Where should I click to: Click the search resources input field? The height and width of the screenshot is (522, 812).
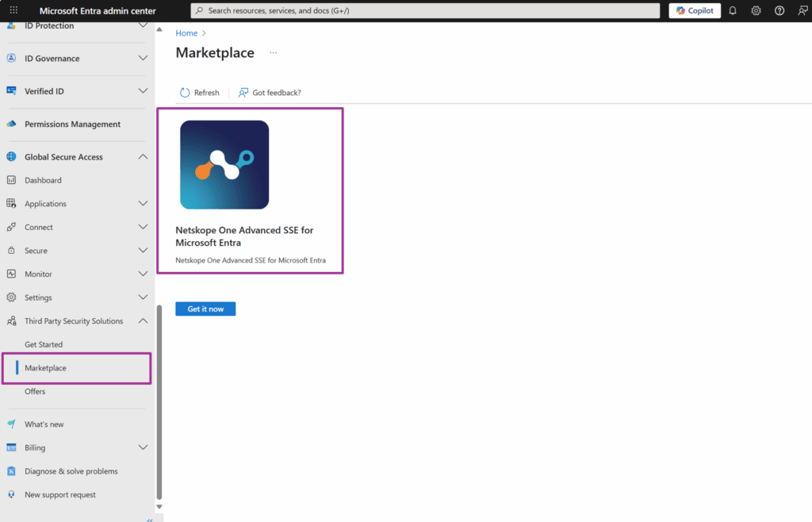425,10
